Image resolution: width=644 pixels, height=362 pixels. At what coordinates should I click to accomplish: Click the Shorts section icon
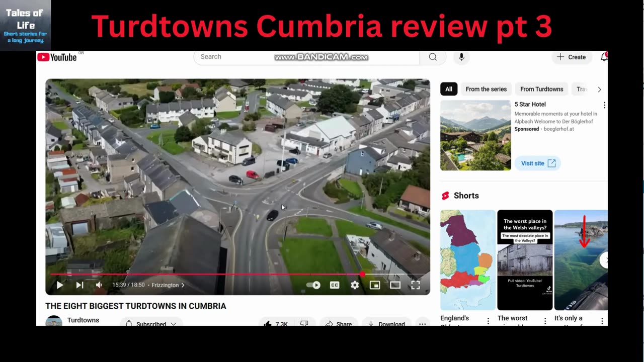[x=445, y=196]
